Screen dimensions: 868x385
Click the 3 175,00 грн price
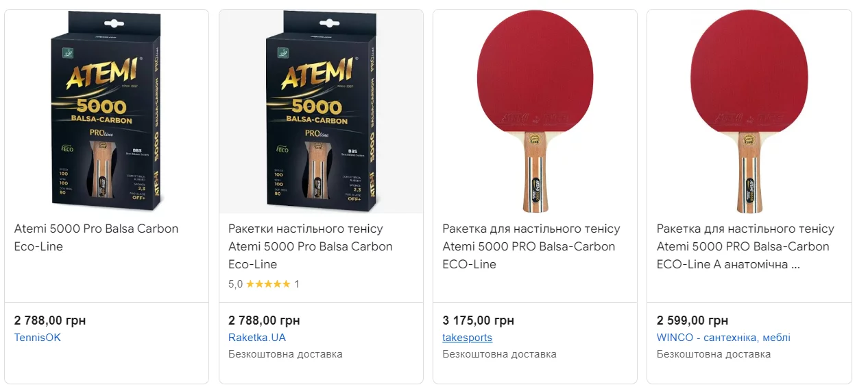tap(478, 320)
